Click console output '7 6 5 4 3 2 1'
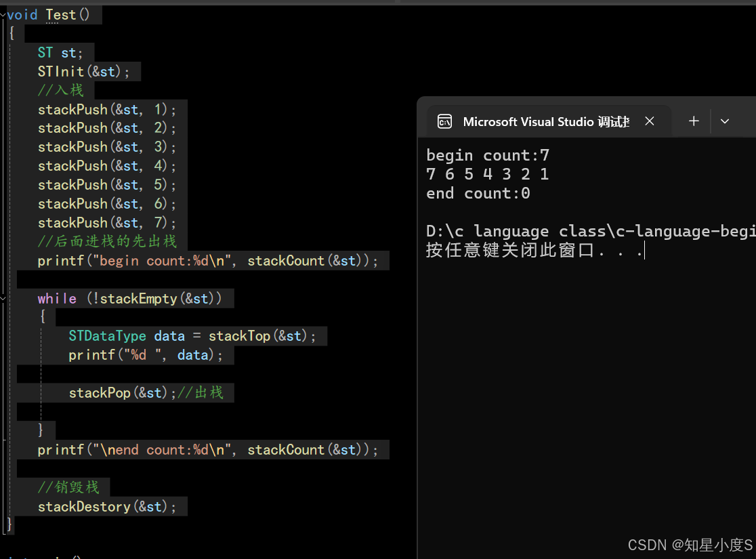 coord(488,174)
